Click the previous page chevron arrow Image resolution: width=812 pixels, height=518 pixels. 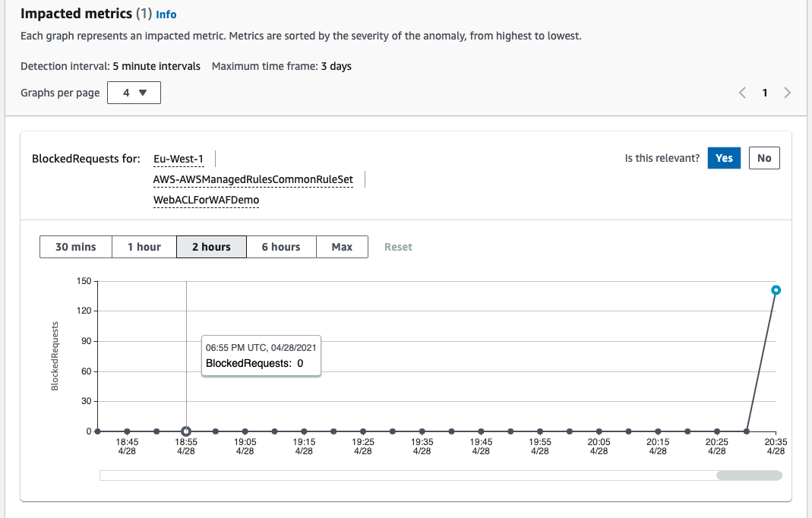tap(742, 92)
